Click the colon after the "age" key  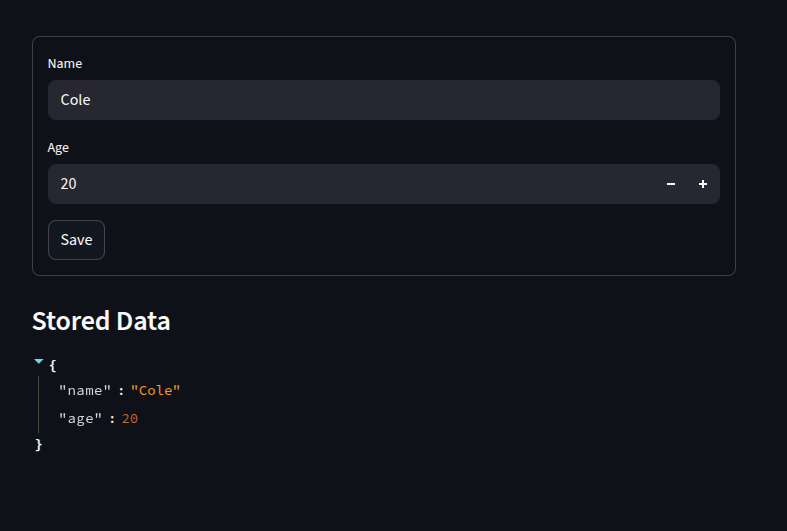pyautogui.click(x=112, y=419)
